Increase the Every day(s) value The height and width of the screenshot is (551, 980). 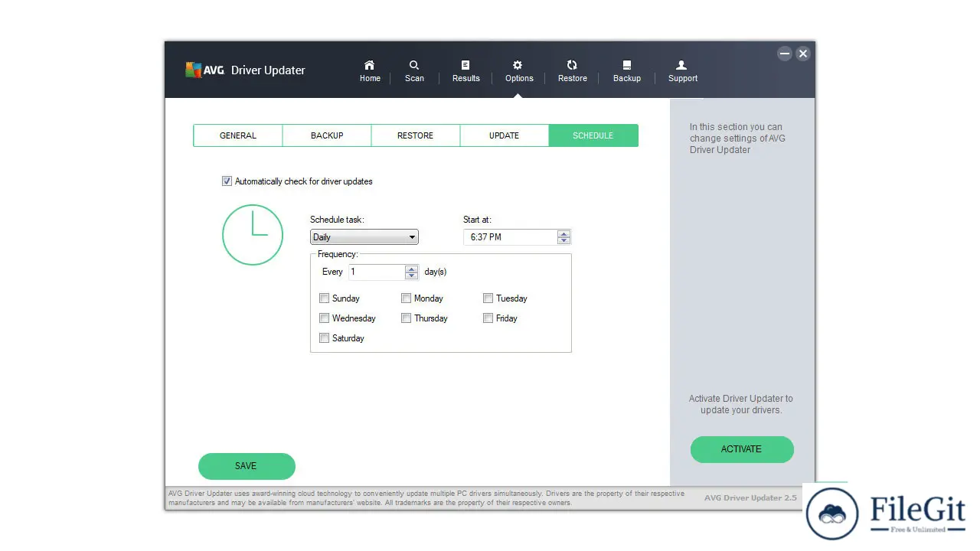412,269
